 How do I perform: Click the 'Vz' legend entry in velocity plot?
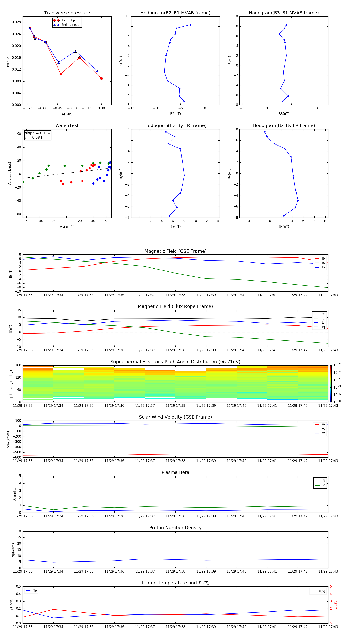[320, 433]
